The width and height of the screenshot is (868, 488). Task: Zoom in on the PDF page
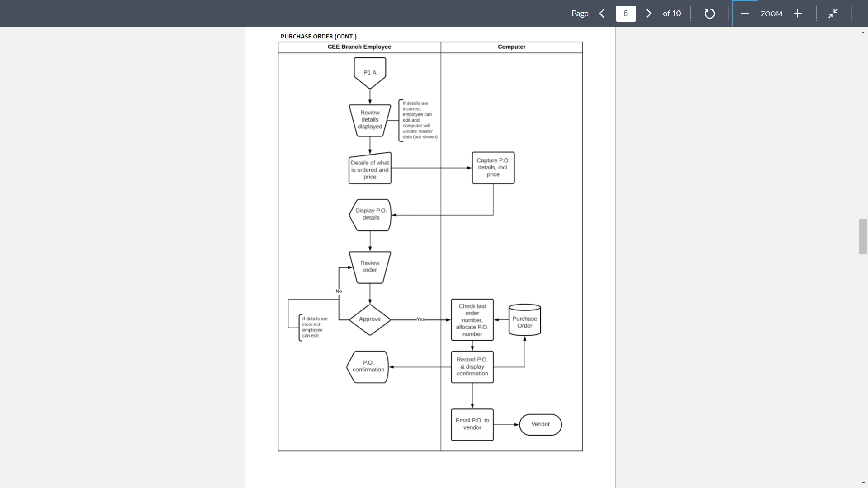click(x=797, y=14)
